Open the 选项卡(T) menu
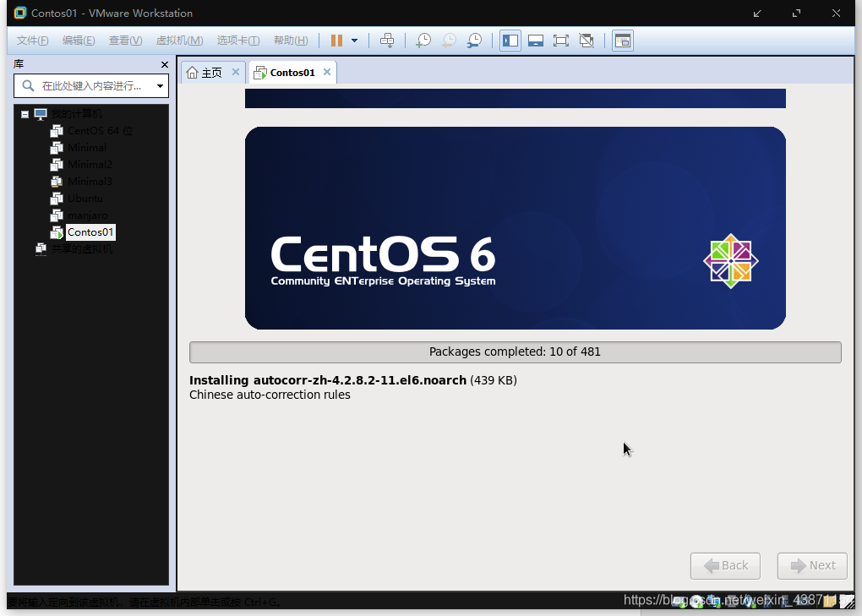The image size is (862, 616). pos(238,41)
